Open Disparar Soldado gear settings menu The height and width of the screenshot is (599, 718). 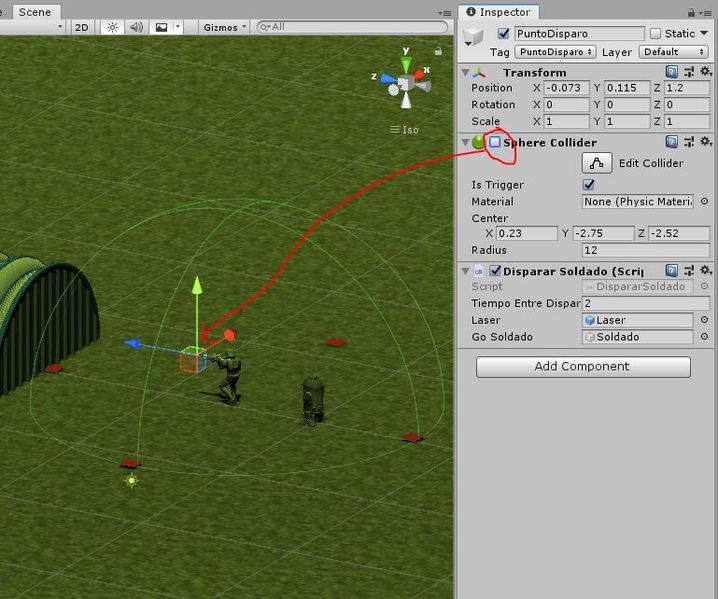pos(706,270)
